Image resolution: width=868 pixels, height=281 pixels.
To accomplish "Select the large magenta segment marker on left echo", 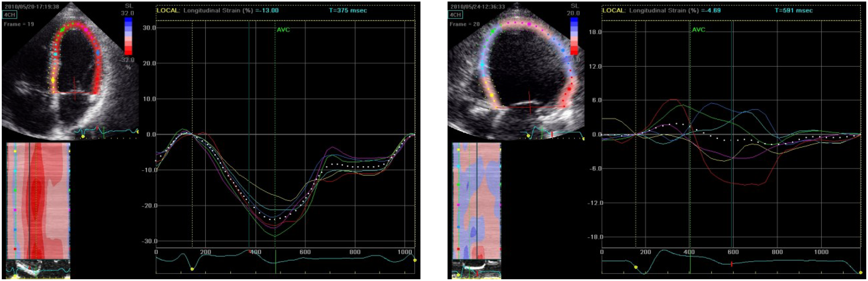I will (x=86, y=30).
